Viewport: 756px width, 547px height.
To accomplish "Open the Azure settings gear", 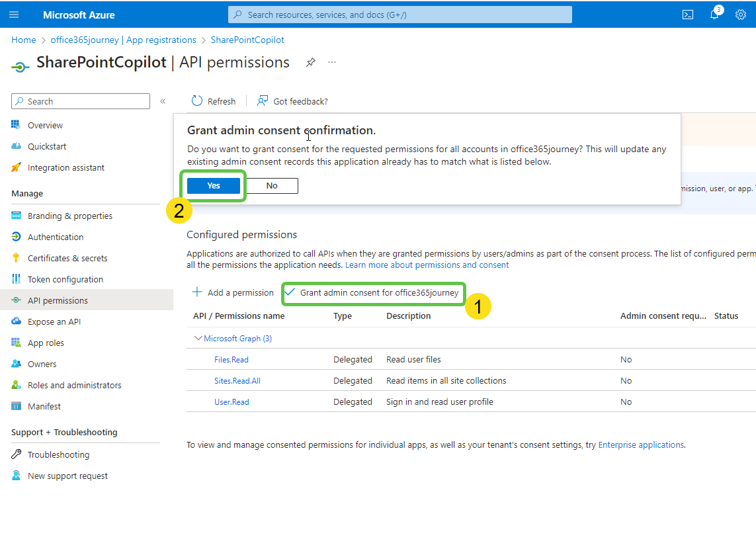I will coord(740,14).
